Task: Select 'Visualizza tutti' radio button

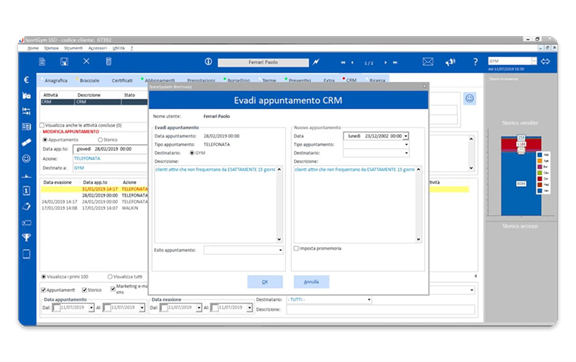Action: click(x=110, y=276)
